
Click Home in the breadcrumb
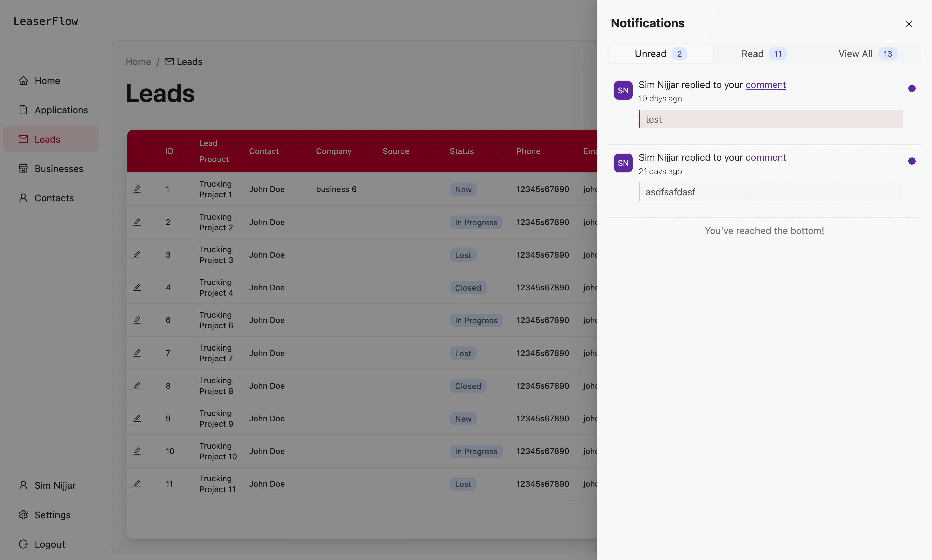138,62
